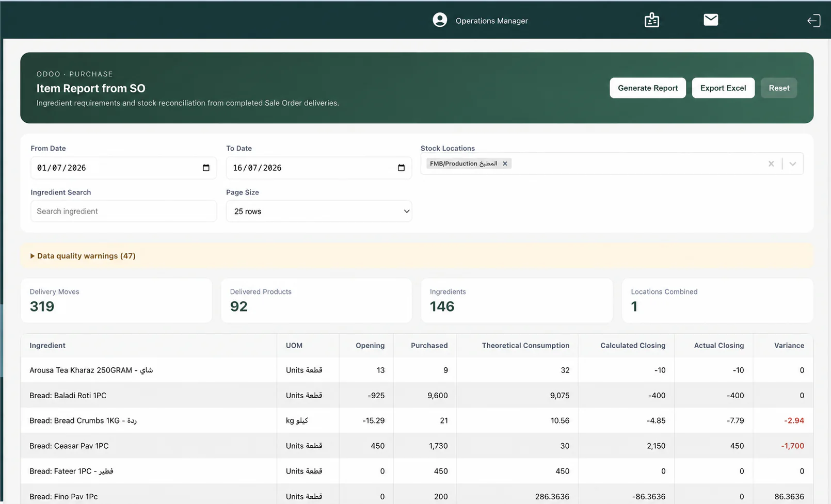Click variance value 86.3636 for Fino Pav
Viewport: 831px width, 504px height.
[789, 496]
